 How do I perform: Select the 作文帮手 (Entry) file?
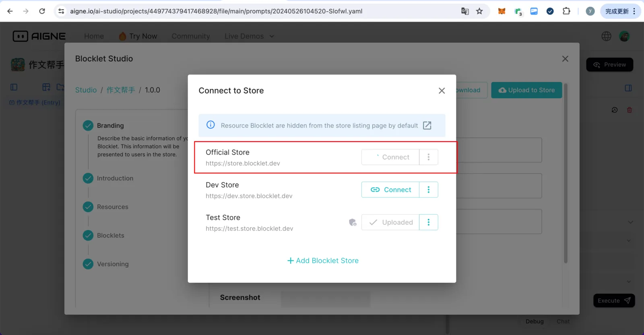(x=35, y=103)
